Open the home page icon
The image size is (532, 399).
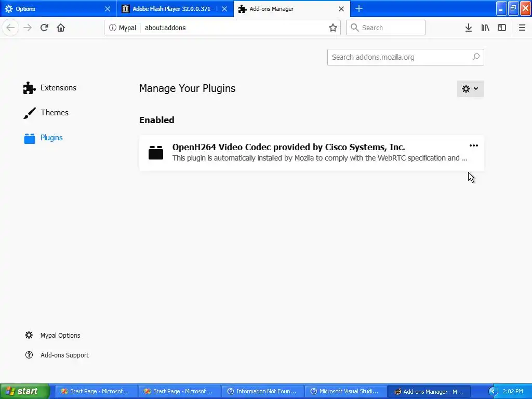point(61,28)
